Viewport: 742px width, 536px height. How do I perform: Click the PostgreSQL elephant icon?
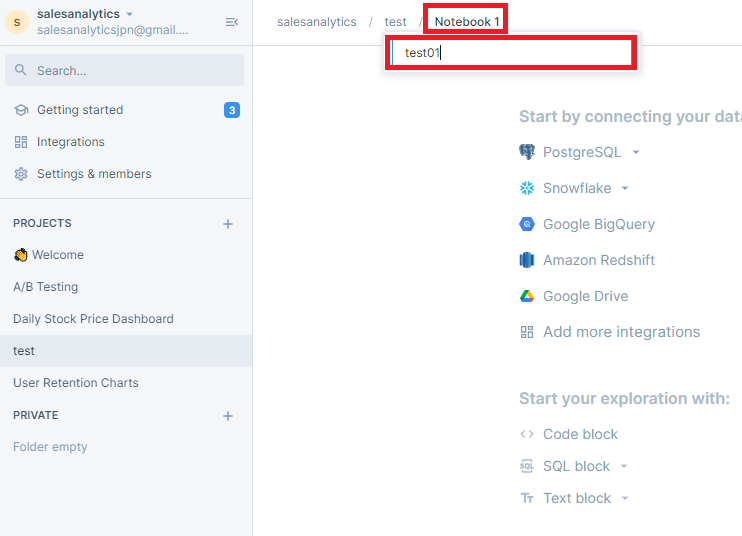point(527,152)
